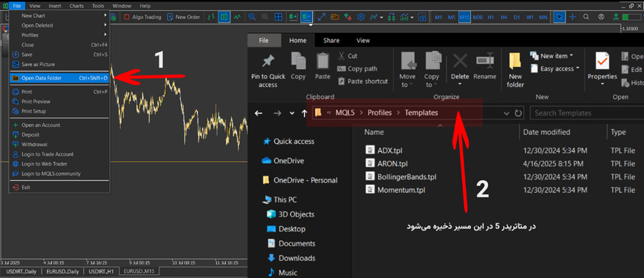Expand the Profiles submenu
The image size is (644, 278).
[59, 35]
